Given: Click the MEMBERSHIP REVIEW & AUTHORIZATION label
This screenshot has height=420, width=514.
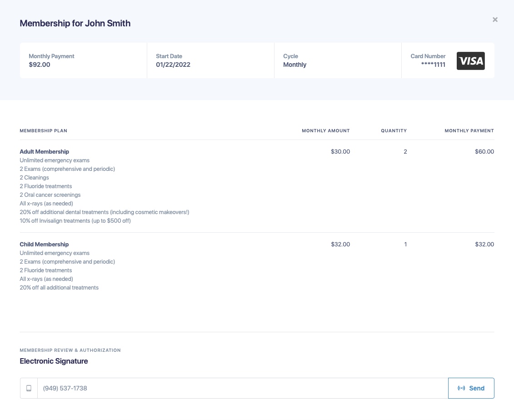Looking at the screenshot, I should pyautogui.click(x=70, y=350).
